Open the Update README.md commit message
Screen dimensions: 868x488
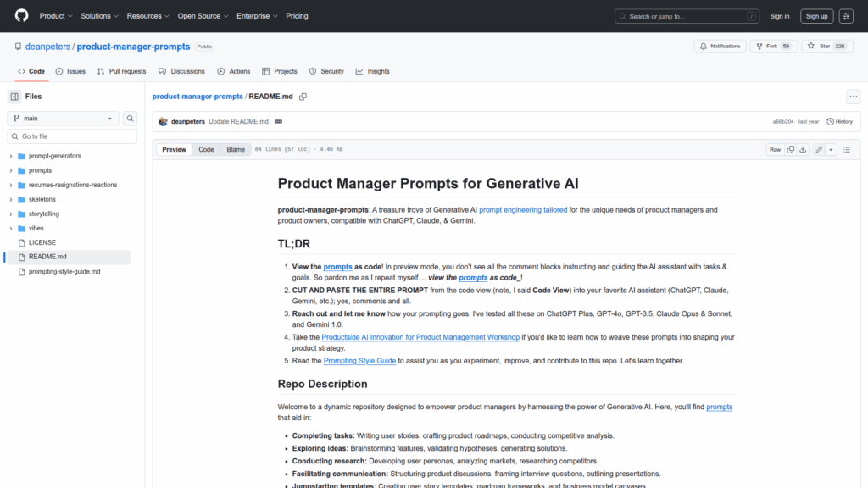238,122
